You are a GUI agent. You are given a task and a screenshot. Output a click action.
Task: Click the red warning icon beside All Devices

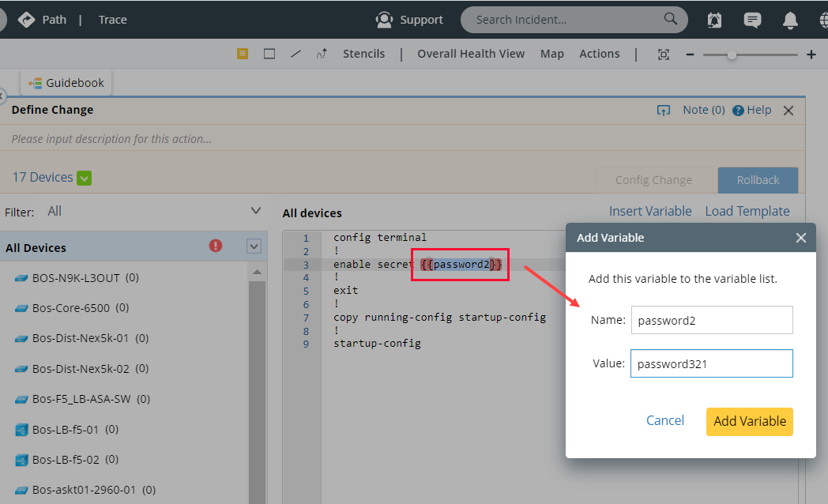(x=216, y=246)
